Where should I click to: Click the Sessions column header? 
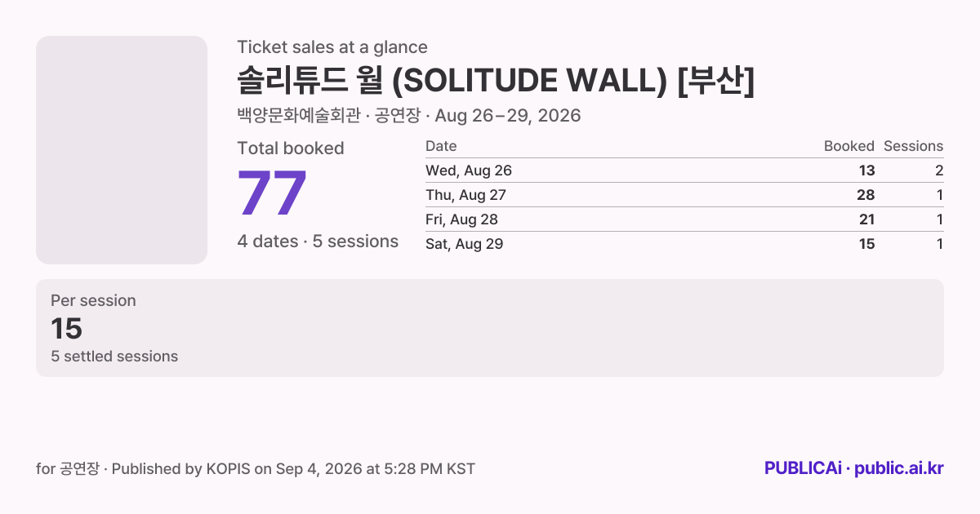click(913, 146)
